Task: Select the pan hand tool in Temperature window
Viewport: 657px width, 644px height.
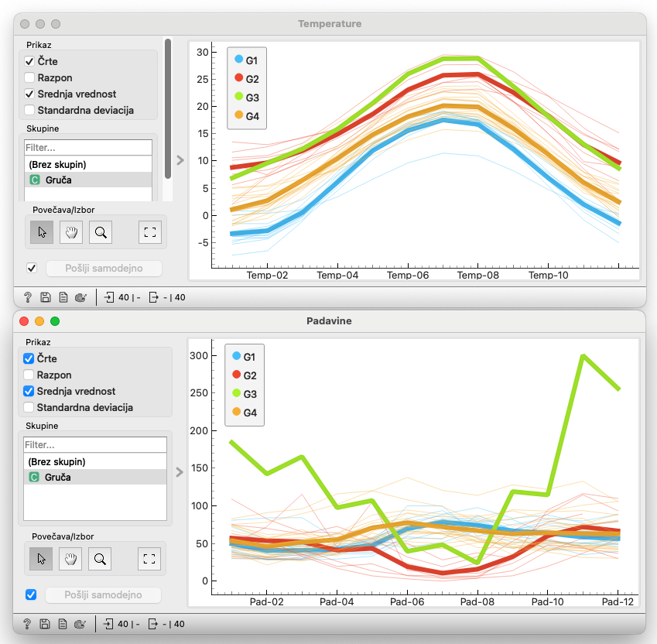Action: (70, 231)
